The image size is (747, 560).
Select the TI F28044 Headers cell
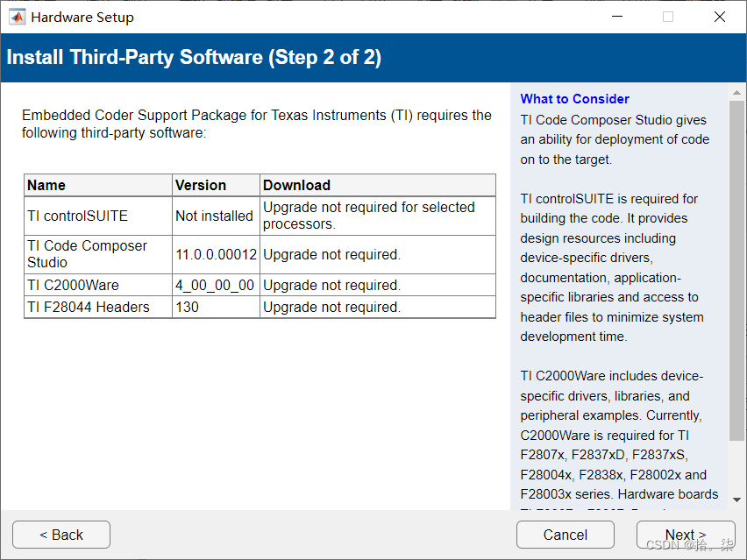click(x=98, y=307)
